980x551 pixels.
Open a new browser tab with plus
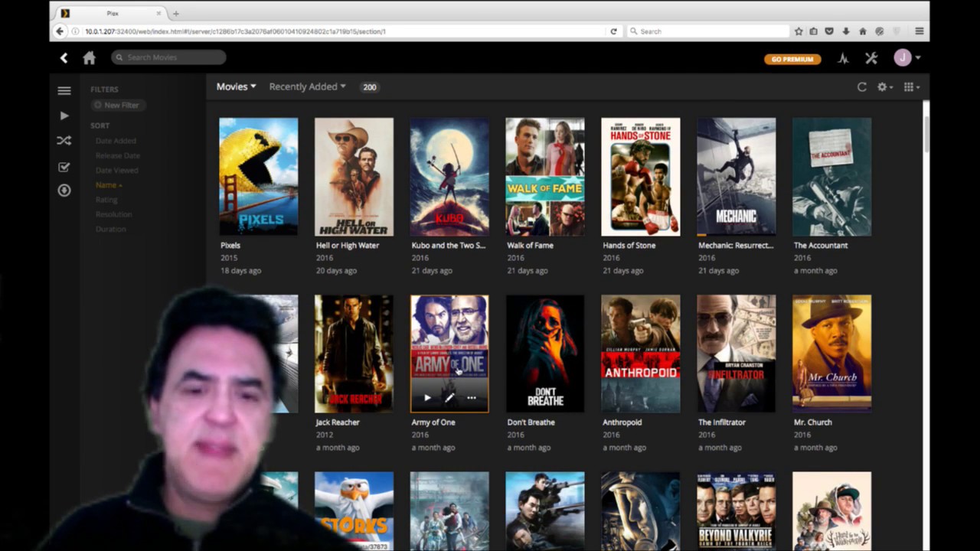coord(176,13)
